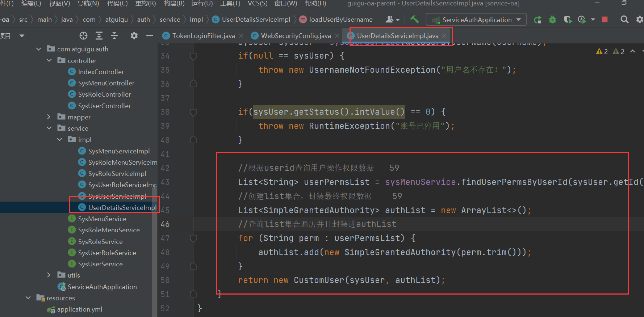Collapse all nodes in project tree
Image resolution: width=644 pixels, height=317 pixels.
(114, 35)
